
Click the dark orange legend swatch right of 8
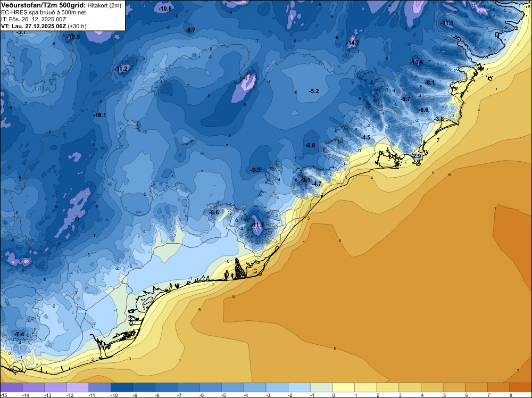521,387
